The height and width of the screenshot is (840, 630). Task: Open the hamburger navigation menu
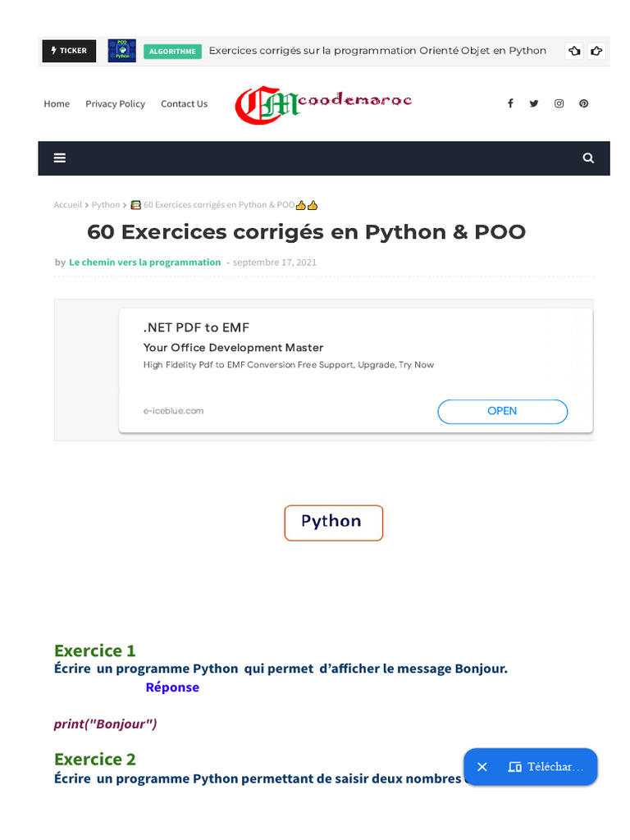(60, 158)
